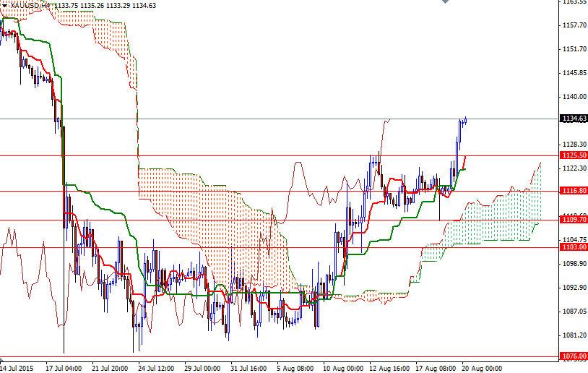The image size is (588, 373).
Task: Click the 1151.70 price axis value
Action: (x=574, y=49)
